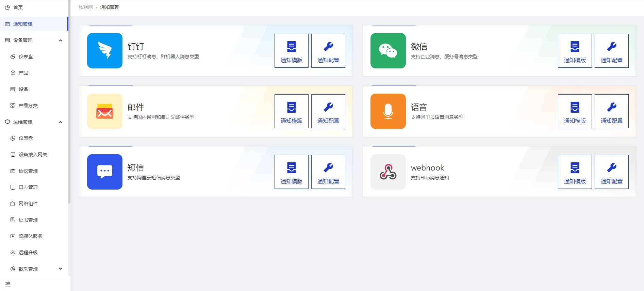The height and width of the screenshot is (291, 644).
Task: Open 通知模版 for 邮件
Action: pos(291,111)
